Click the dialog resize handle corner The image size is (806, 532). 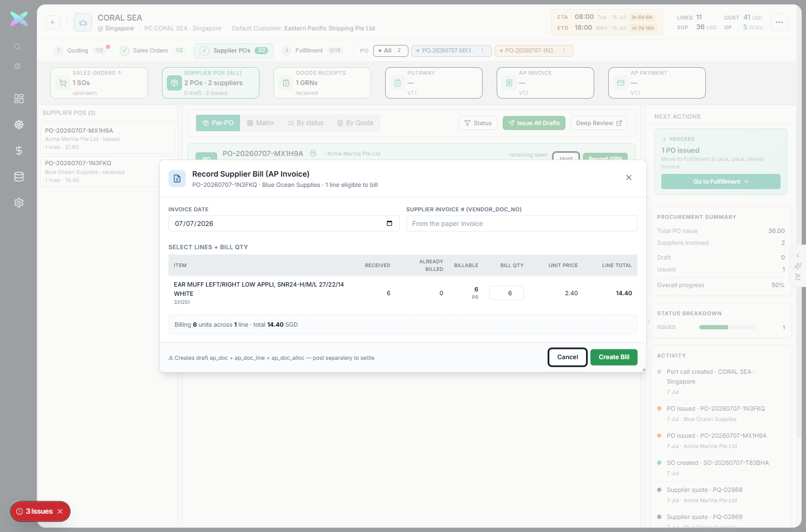pos(643,369)
